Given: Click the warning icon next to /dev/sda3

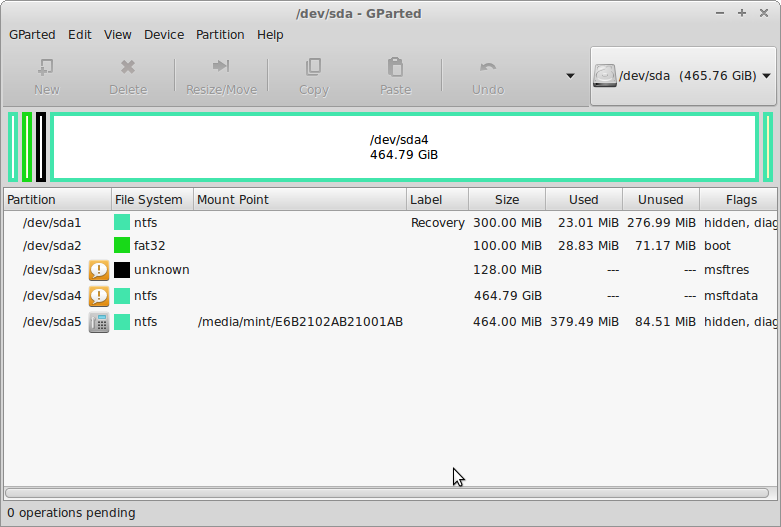Looking at the screenshot, I should 99,270.
